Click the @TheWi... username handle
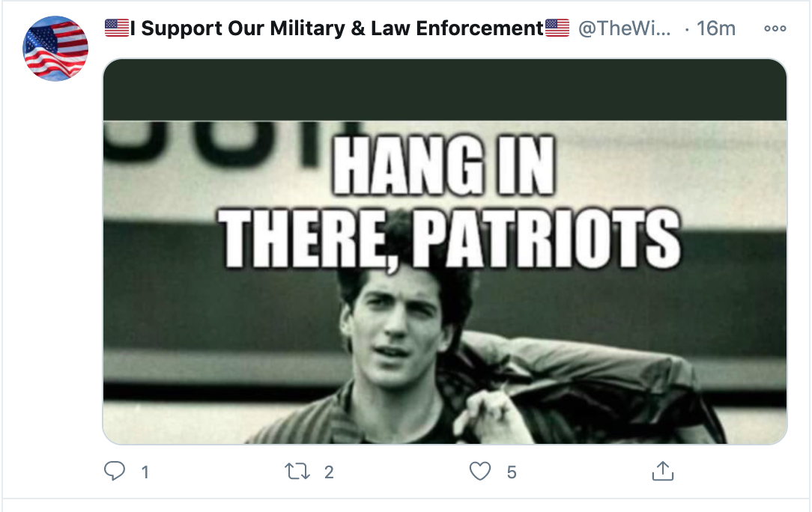Screen dimensions: 812x512 pyautogui.click(x=624, y=28)
